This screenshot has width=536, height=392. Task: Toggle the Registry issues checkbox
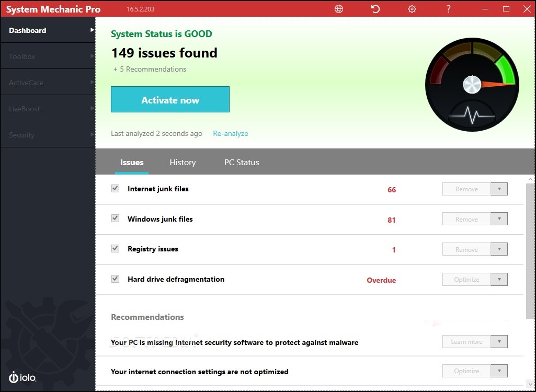[x=115, y=248]
